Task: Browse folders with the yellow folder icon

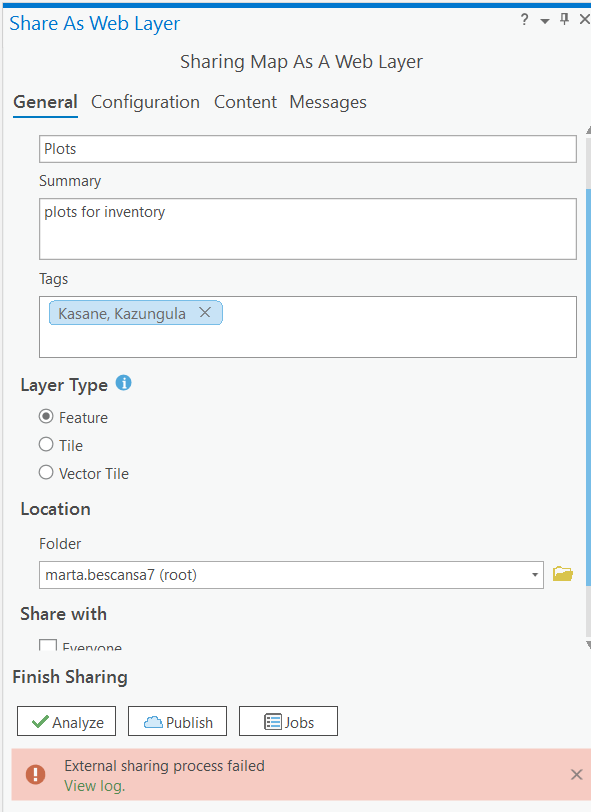Action: 563,574
